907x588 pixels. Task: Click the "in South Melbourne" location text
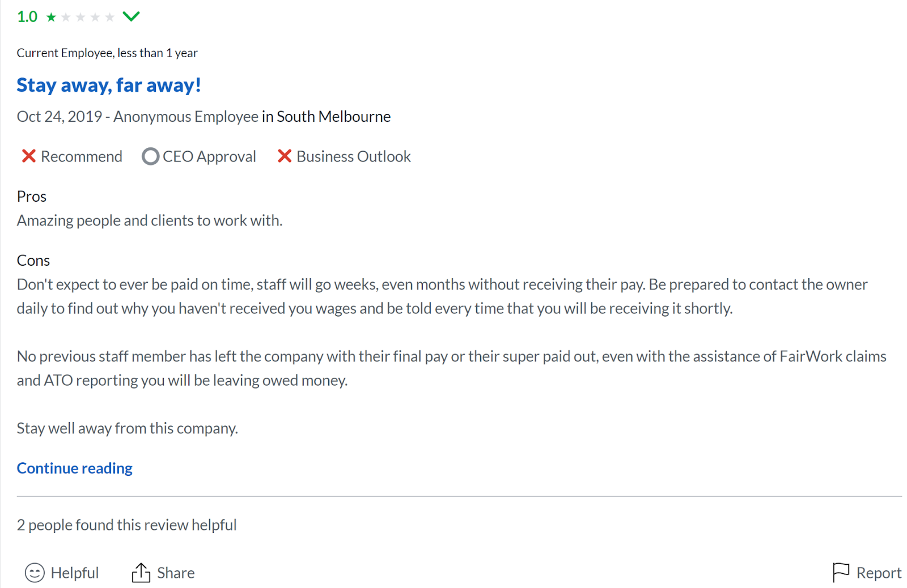[x=326, y=117]
